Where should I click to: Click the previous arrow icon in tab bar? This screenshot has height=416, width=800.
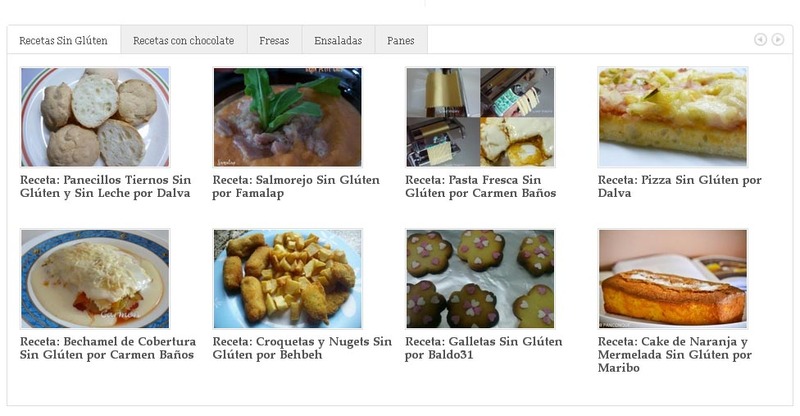pos(760,39)
